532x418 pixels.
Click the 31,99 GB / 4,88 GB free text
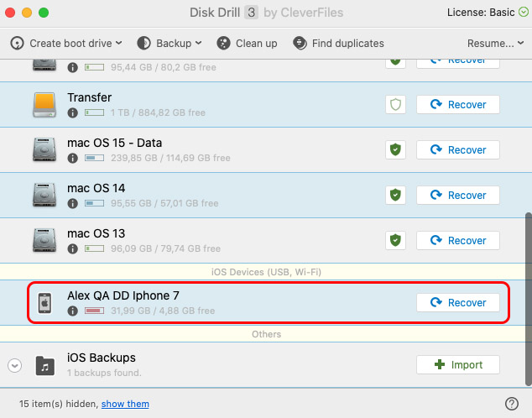163,311
